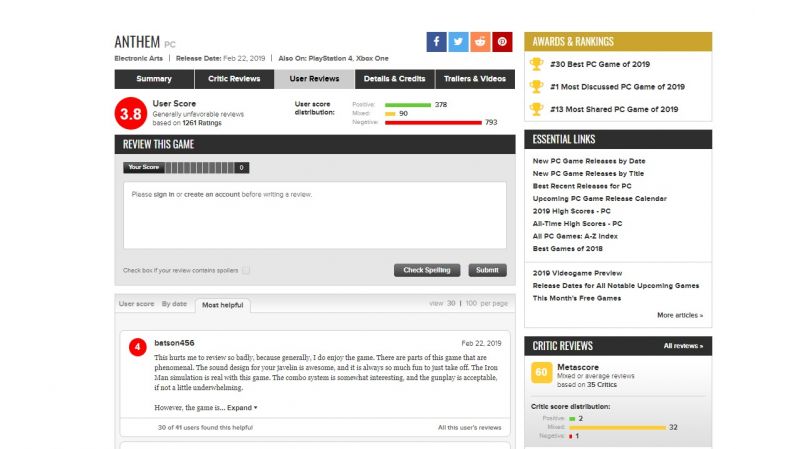The image size is (800, 449).
Task: Click inside the review text box
Action: pyautogui.click(x=315, y=215)
